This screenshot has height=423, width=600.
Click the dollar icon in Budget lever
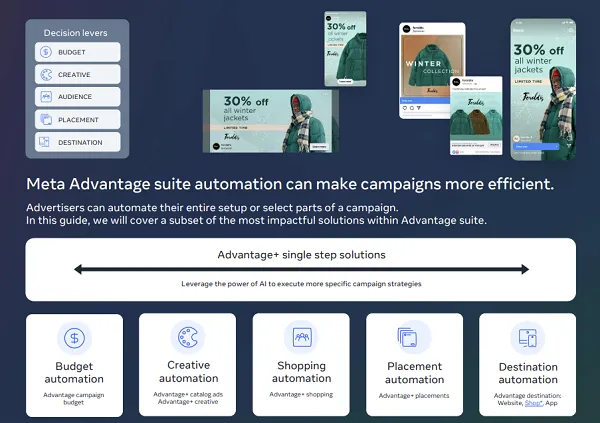[x=46, y=52]
